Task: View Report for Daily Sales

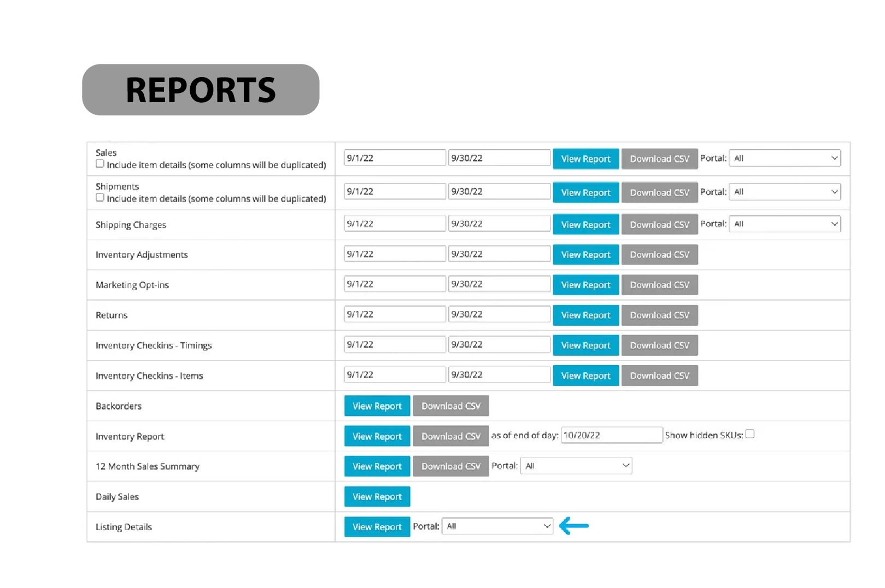Action: 377,497
